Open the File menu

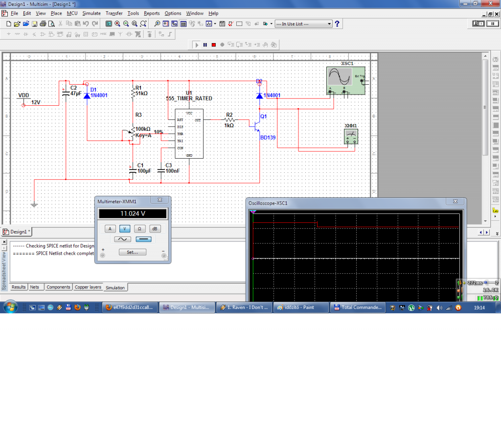point(14,13)
